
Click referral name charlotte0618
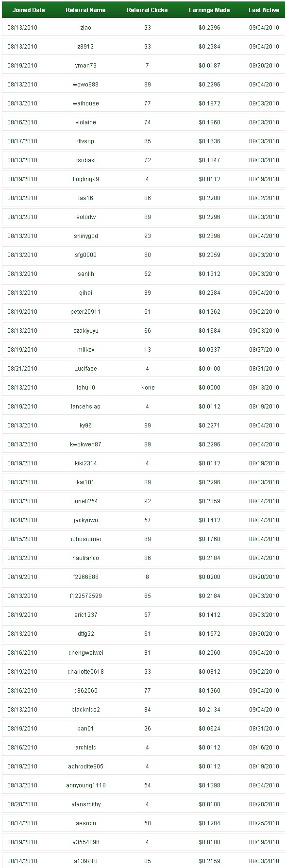tap(85, 672)
